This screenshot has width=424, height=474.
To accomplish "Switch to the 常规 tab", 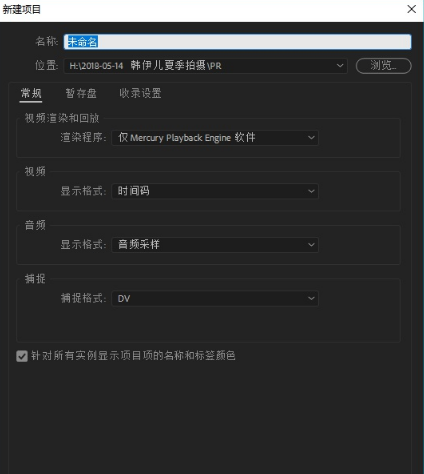I will 31,93.
